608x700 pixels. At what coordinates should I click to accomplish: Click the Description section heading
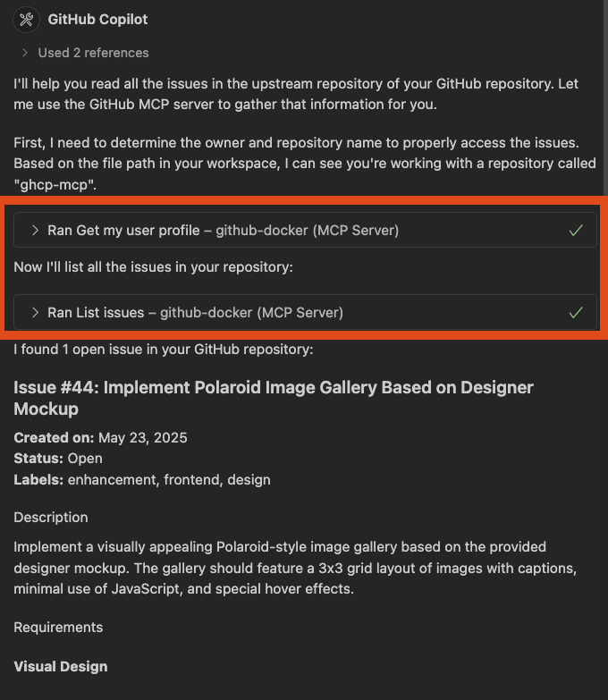(x=51, y=518)
